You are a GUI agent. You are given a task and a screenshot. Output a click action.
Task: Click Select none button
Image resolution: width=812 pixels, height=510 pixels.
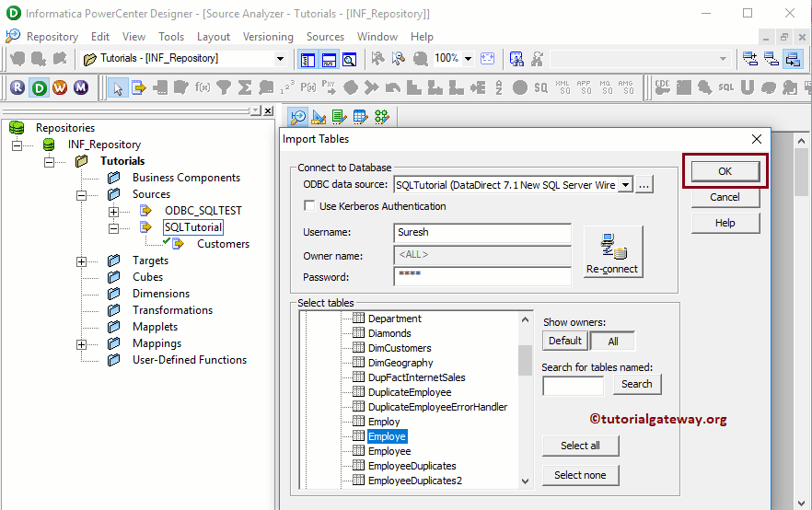click(580, 475)
